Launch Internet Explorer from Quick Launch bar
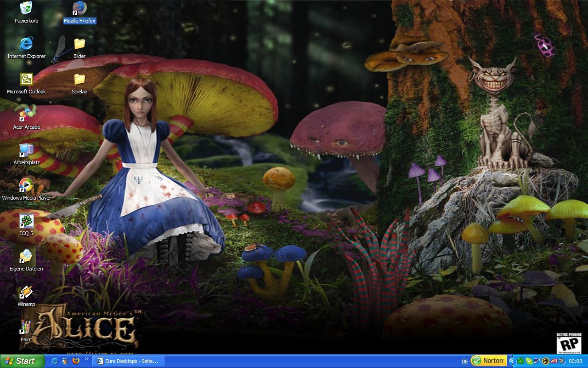Image resolution: width=588 pixels, height=368 pixels. (x=54, y=361)
